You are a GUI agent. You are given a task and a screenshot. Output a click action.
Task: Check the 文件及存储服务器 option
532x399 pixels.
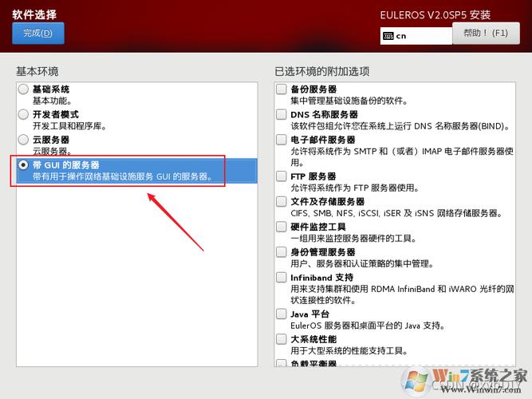282,201
